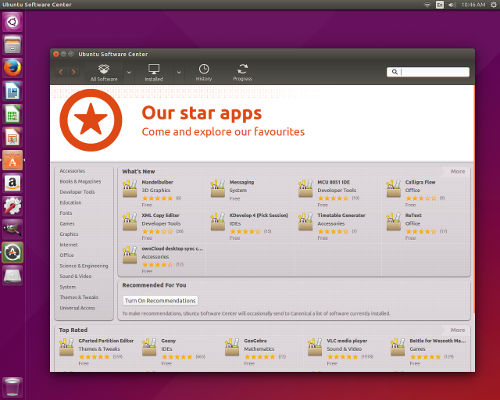Click the VLC media player title
Screen dimensions: 500x400
[347, 341]
